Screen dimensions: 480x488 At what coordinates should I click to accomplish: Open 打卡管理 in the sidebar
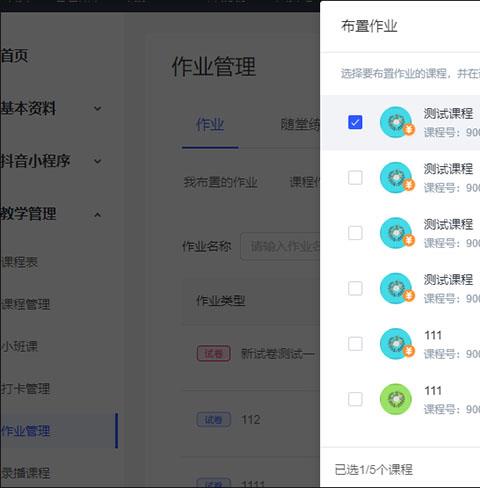pos(26,389)
